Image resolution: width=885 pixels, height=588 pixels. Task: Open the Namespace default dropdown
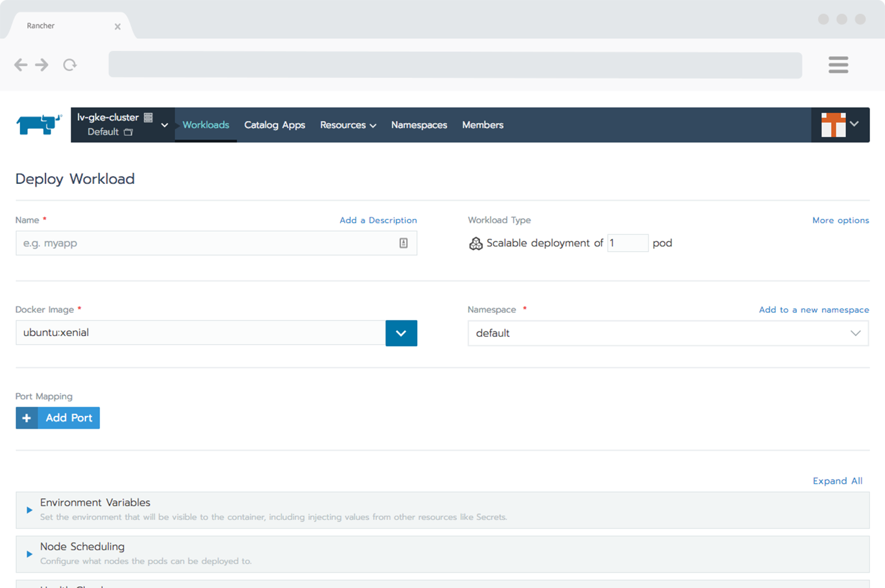[668, 333]
